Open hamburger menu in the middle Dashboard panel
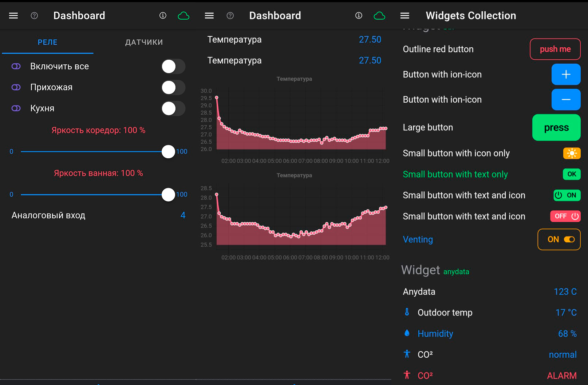The width and height of the screenshot is (588, 385). point(209,16)
